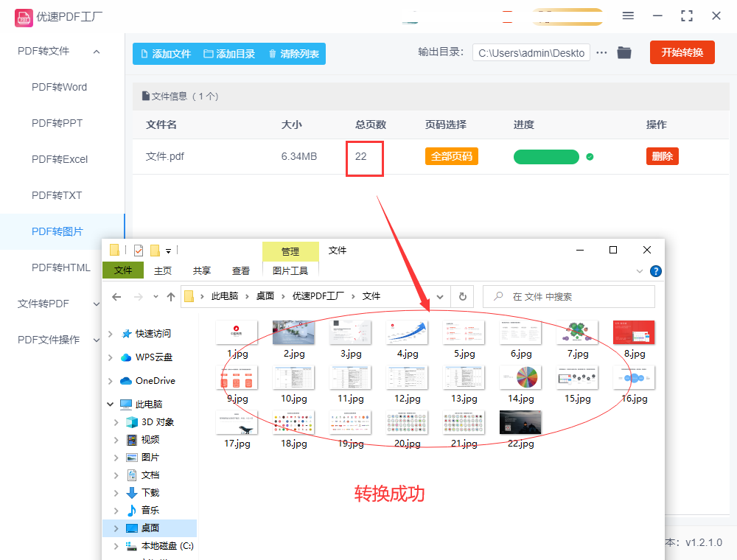
Task: Select 音乐 in the Explorer tree
Action: pyautogui.click(x=150, y=510)
